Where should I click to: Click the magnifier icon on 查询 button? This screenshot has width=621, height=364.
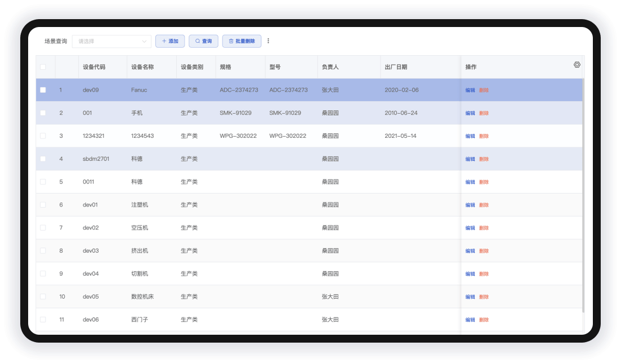pyautogui.click(x=198, y=41)
